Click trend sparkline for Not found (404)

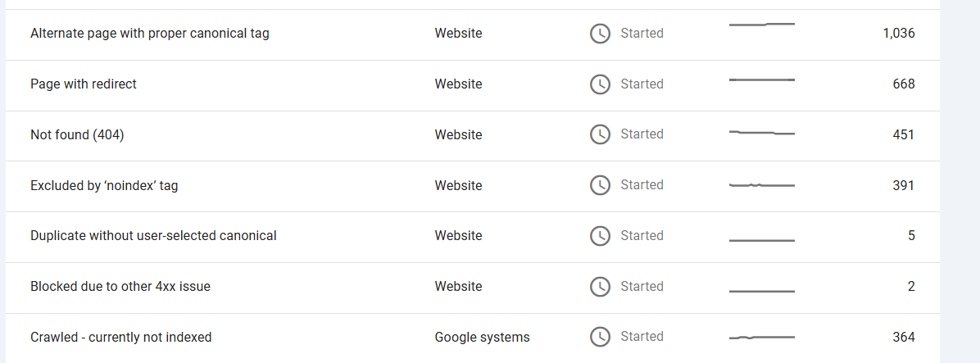pos(762,133)
